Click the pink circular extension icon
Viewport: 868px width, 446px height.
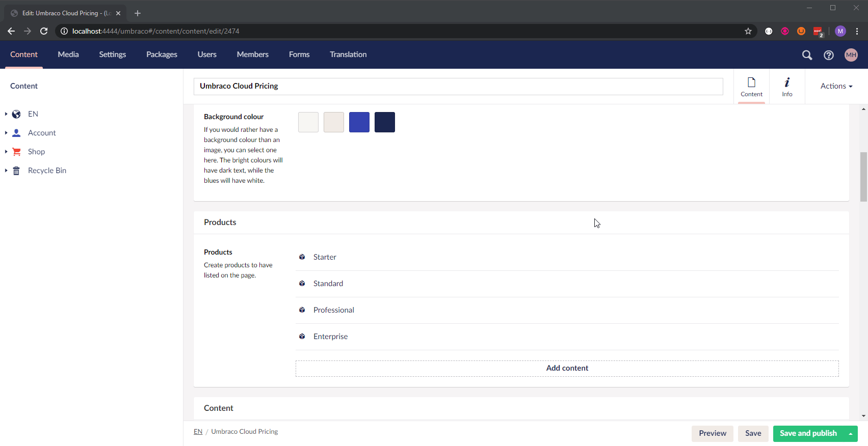coord(785,31)
